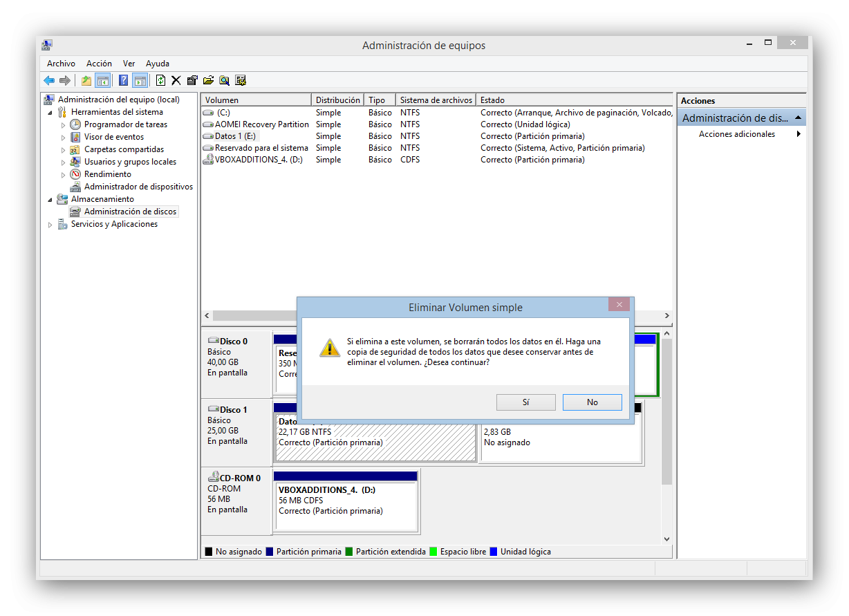Click the gray forward arrow toolbar icon
Viewport: 849px width, 616px height.
[65, 80]
